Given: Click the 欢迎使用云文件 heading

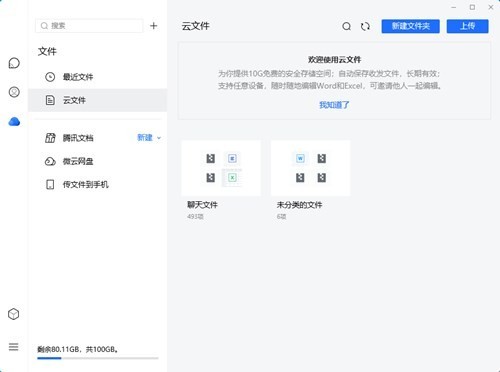Looking at the screenshot, I should [x=334, y=60].
